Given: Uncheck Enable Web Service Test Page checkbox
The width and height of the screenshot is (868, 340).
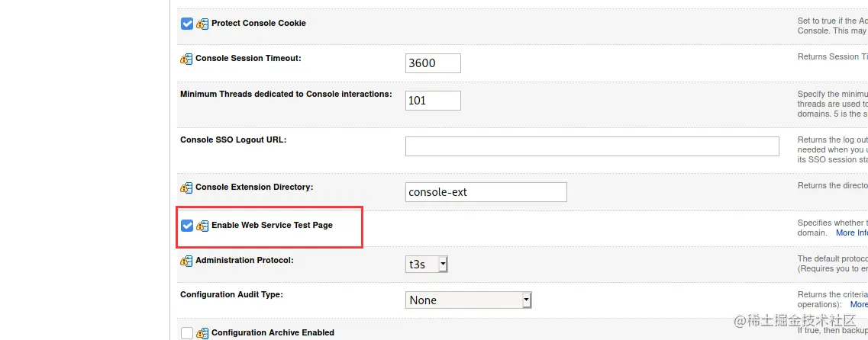Looking at the screenshot, I should tap(187, 226).
